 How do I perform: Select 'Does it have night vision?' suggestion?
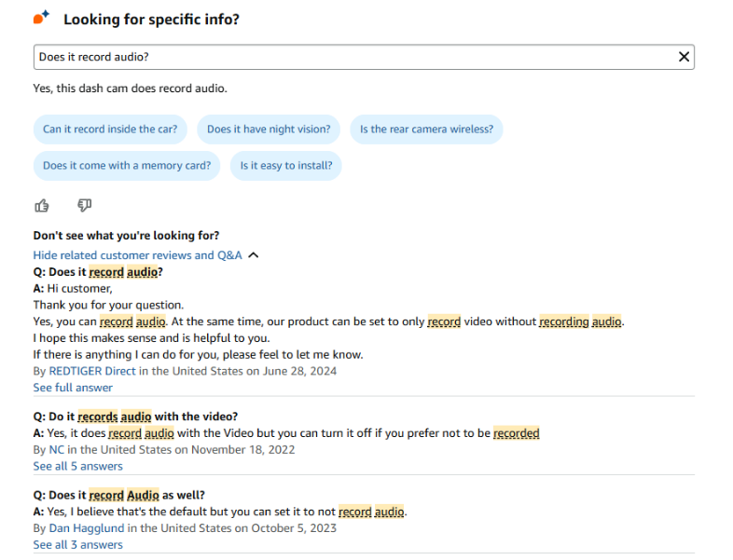(x=269, y=130)
